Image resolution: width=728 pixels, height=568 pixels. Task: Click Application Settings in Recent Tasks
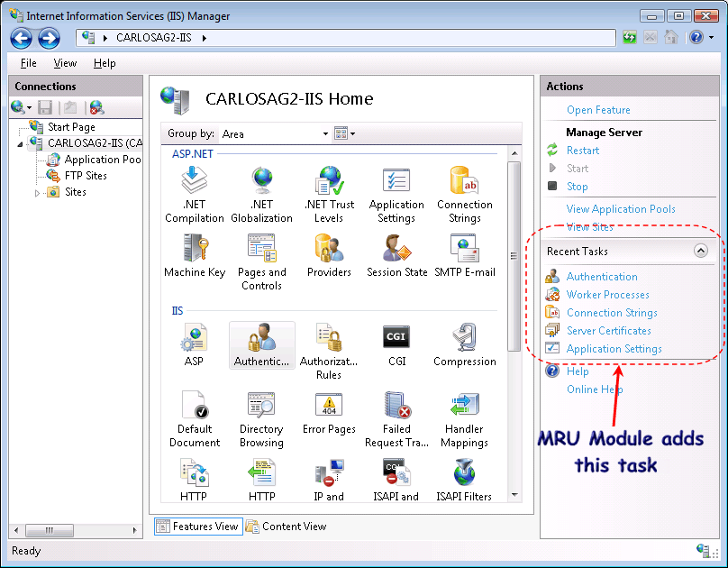[614, 349]
